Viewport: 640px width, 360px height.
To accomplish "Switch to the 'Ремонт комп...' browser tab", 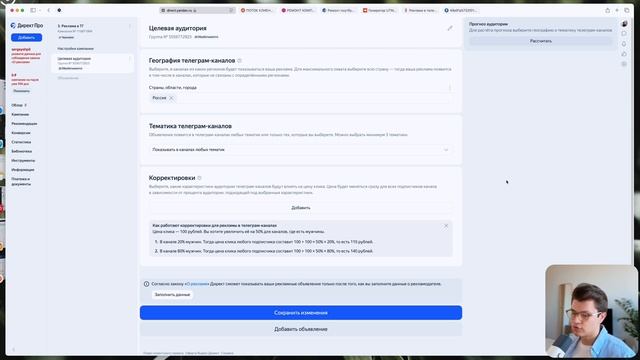I will click(x=298, y=10).
